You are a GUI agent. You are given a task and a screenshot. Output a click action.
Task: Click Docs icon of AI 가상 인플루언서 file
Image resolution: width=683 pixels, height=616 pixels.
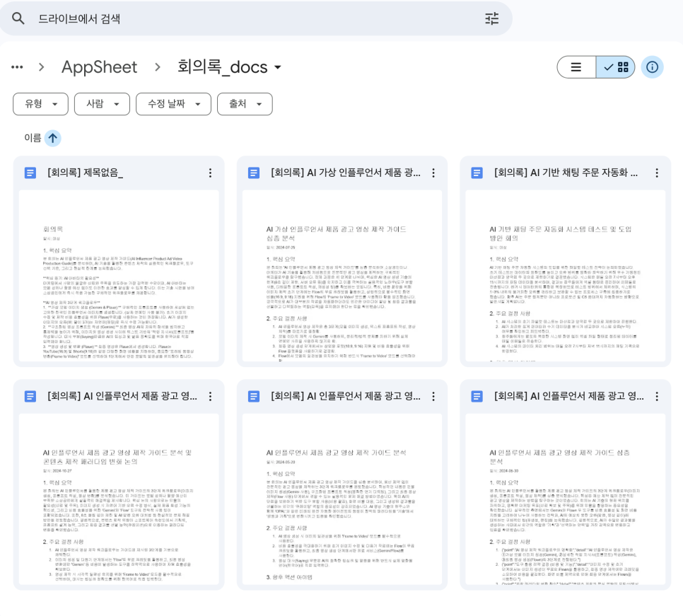254,173
